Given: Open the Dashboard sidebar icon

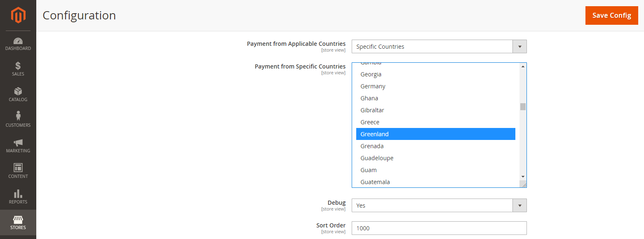Looking at the screenshot, I should (x=18, y=41).
